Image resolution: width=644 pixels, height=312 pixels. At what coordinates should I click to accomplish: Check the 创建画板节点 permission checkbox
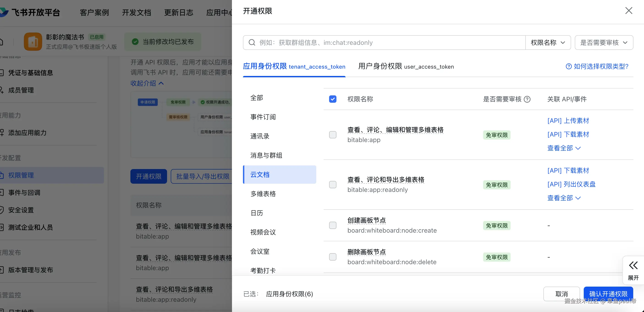tap(333, 225)
